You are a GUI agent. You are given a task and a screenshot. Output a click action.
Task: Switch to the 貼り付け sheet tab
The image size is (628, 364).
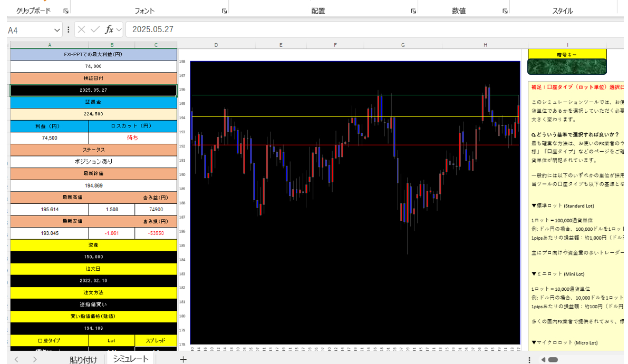click(83, 359)
